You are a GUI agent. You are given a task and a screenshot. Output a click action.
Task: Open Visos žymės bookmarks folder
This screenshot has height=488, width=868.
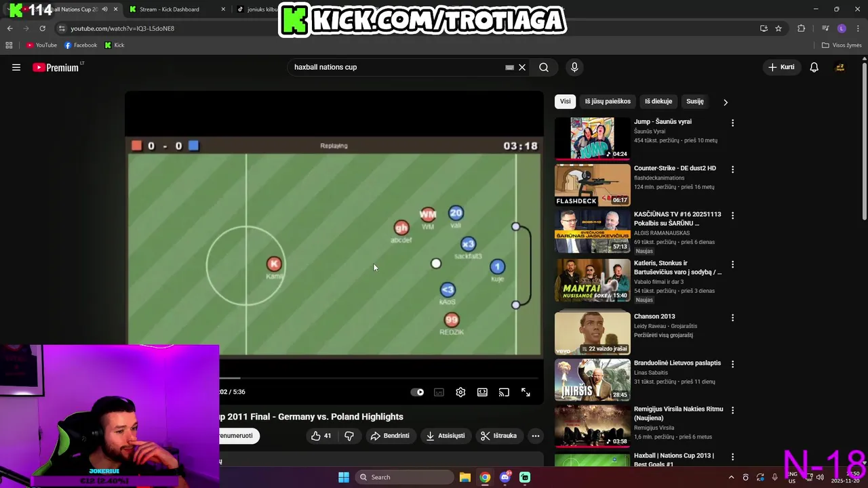[x=842, y=45]
